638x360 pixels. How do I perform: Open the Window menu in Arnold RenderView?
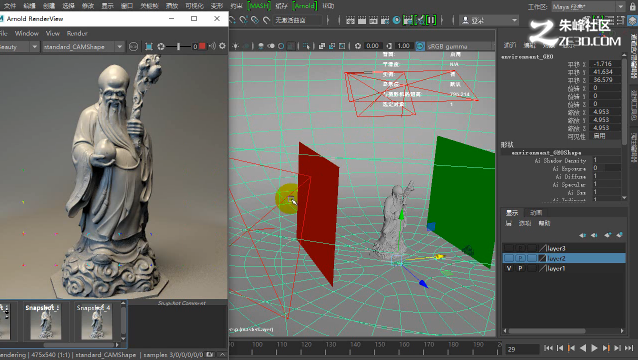point(26,33)
